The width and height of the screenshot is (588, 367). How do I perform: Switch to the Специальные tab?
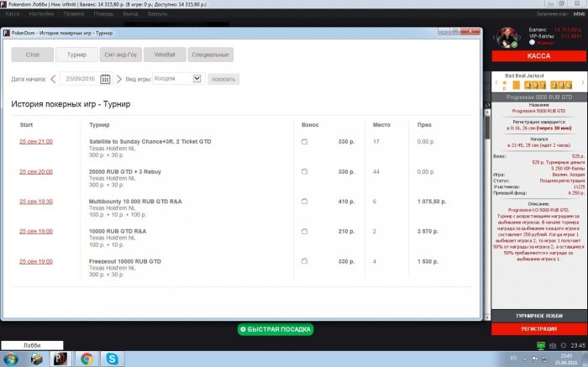click(x=210, y=55)
